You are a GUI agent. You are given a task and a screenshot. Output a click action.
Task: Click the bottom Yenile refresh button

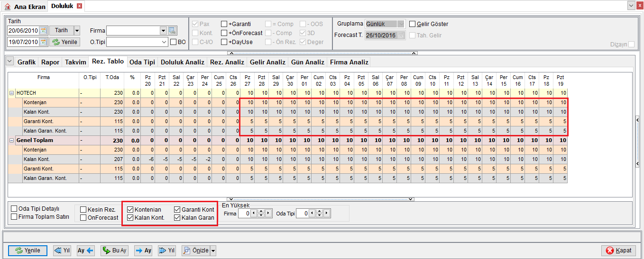click(x=28, y=250)
